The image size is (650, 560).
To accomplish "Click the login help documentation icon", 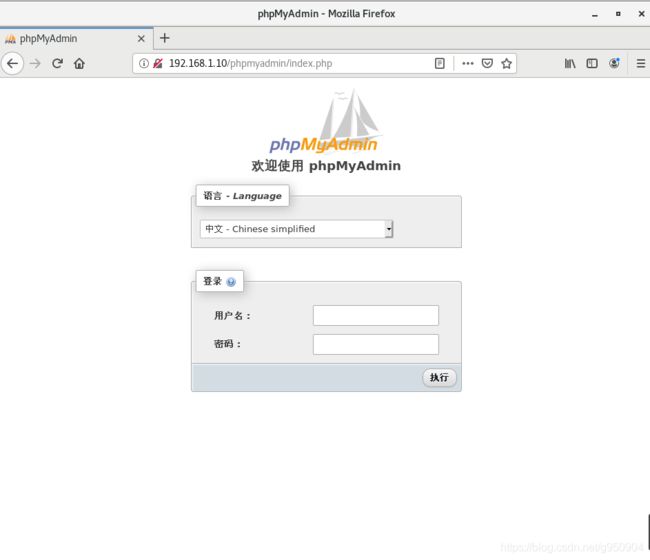I will [x=231, y=282].
